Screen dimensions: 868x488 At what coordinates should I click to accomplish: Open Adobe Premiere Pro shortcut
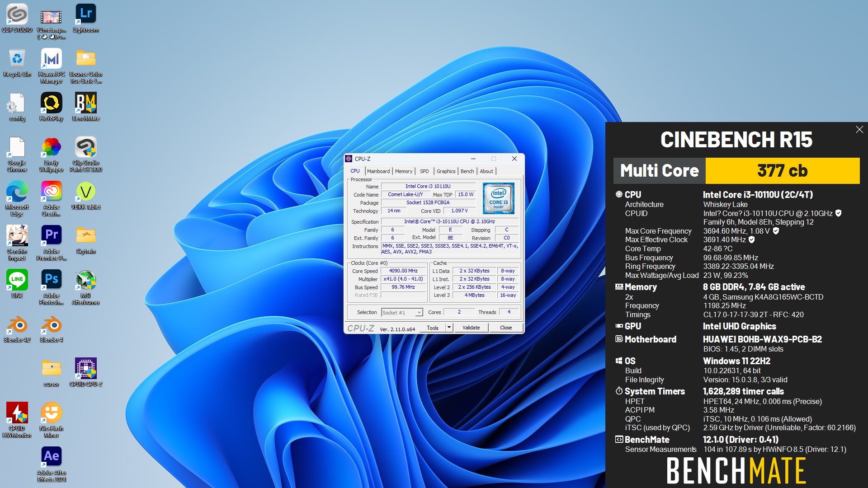point(51,243)
